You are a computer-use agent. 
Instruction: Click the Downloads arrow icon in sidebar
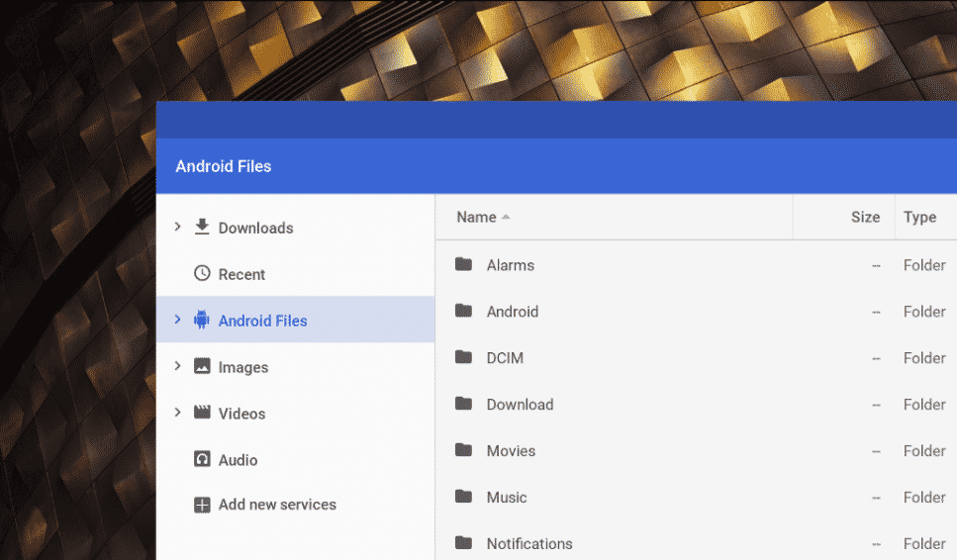202,228
